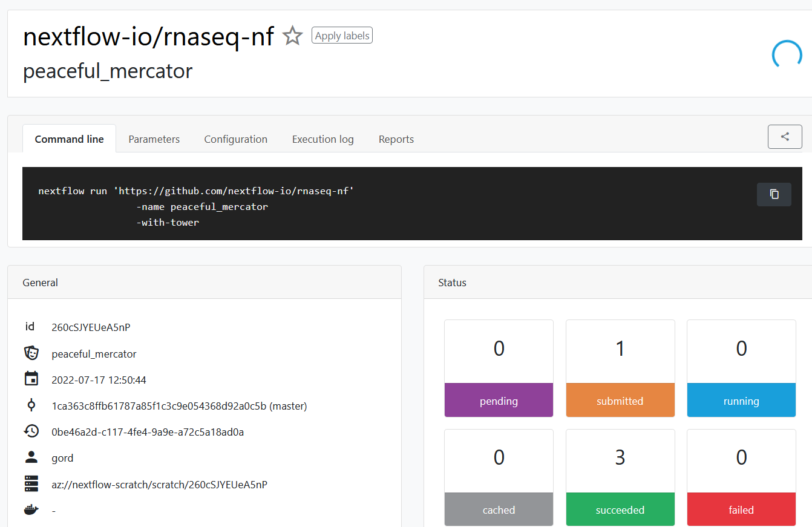This screenshot has width=812, height=527.
Task: Open the Configuration tab
Action: click(236, 139)
